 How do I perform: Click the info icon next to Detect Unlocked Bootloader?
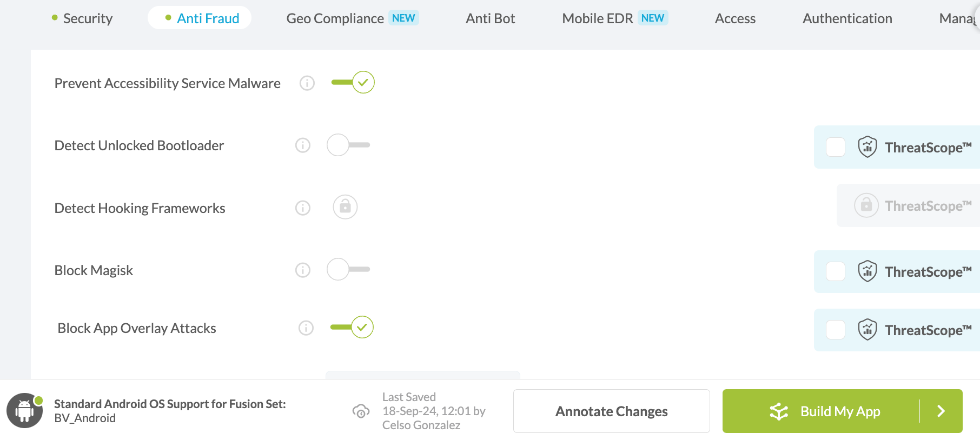pyautogui.click(x=303, y=145)
